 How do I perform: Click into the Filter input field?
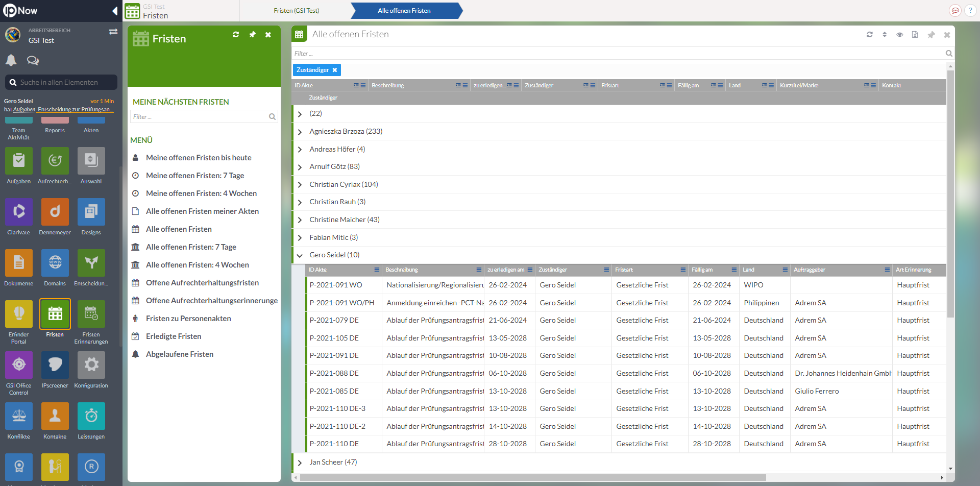coord(510,53)
